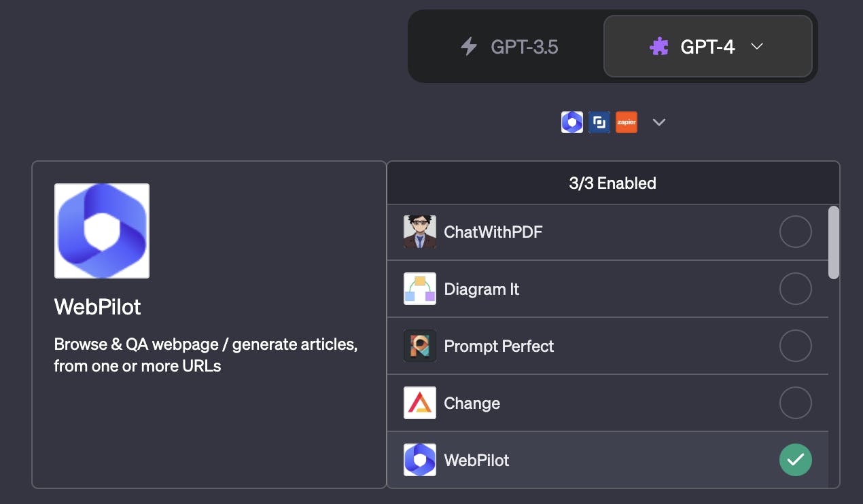Switch to the GPT-3.5 model tab
The height and width of the screenshot is (504, 863).
[508, 46]
